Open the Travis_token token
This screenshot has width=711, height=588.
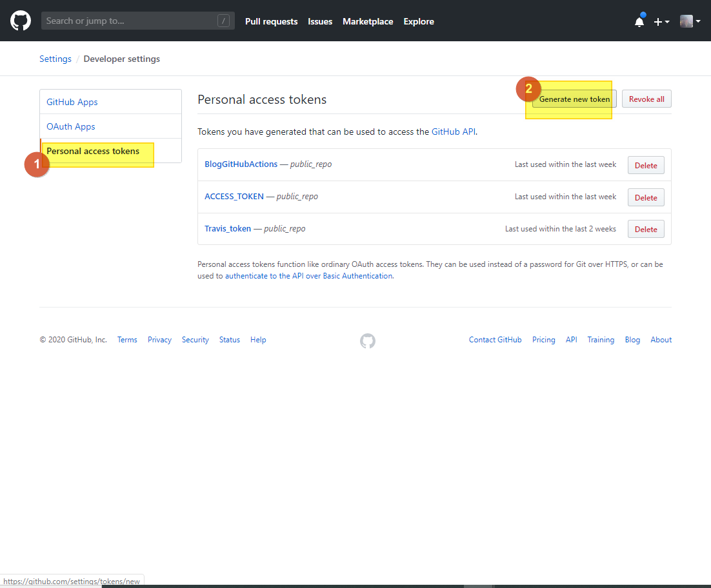(x=228, y=228)
